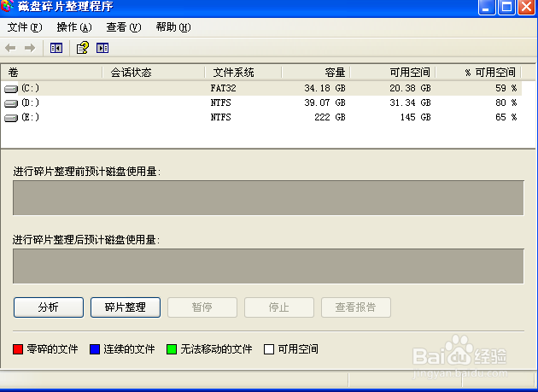
Task: Open the 操作(A) menu
Action: (74, 27)
